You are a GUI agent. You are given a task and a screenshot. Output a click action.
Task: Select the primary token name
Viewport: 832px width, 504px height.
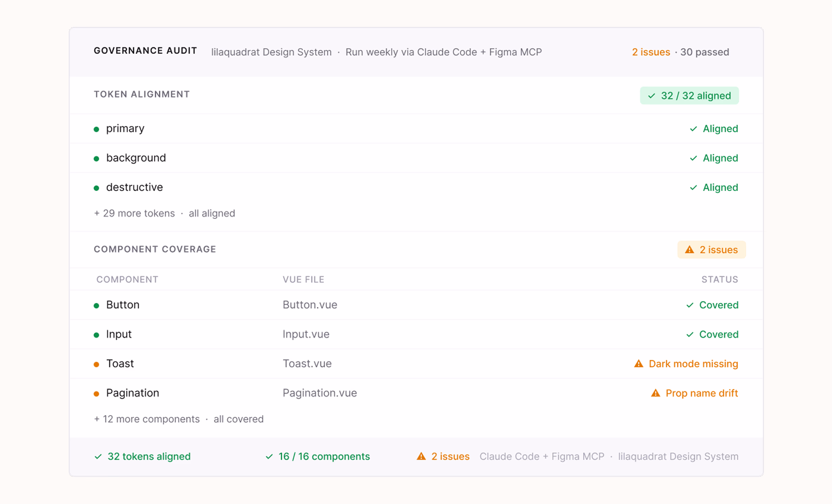point(125,129)
